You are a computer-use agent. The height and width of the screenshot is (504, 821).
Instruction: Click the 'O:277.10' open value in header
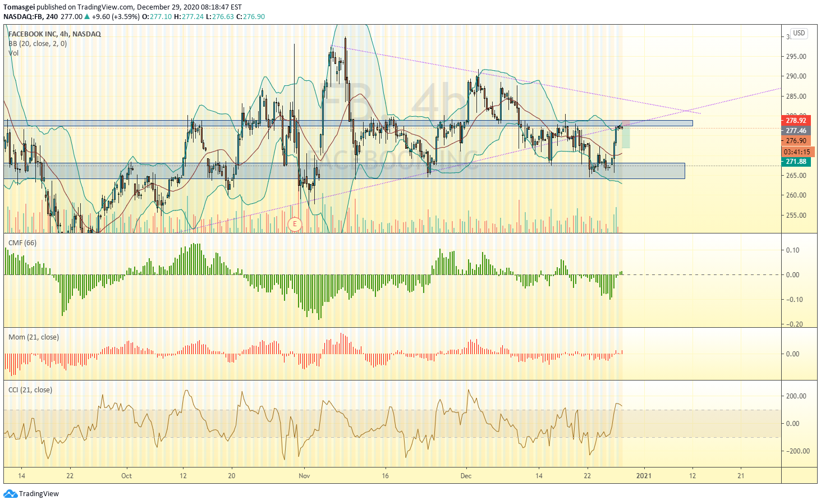157,17
